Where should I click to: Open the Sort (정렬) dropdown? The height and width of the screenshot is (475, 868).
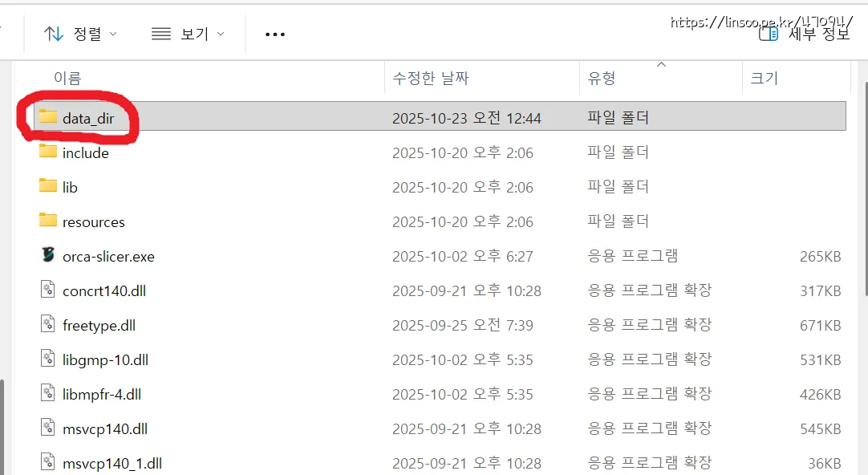[x=80, y=35]
